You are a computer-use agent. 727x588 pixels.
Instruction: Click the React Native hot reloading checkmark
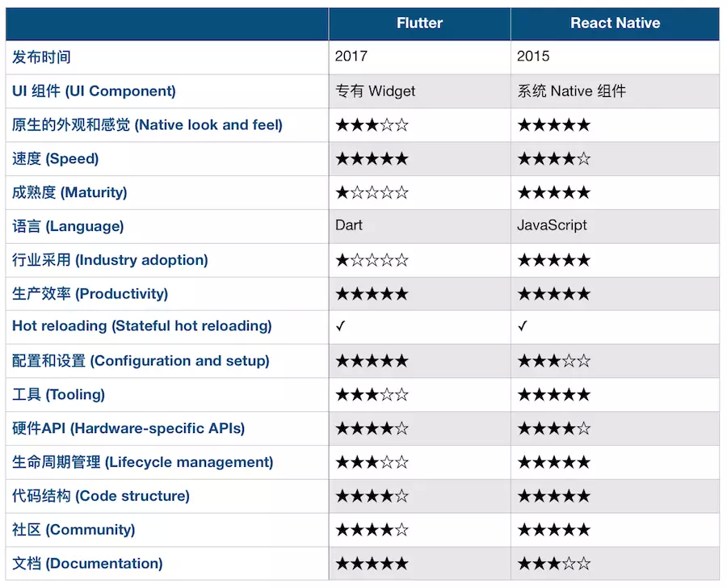(x=523, y=326)
